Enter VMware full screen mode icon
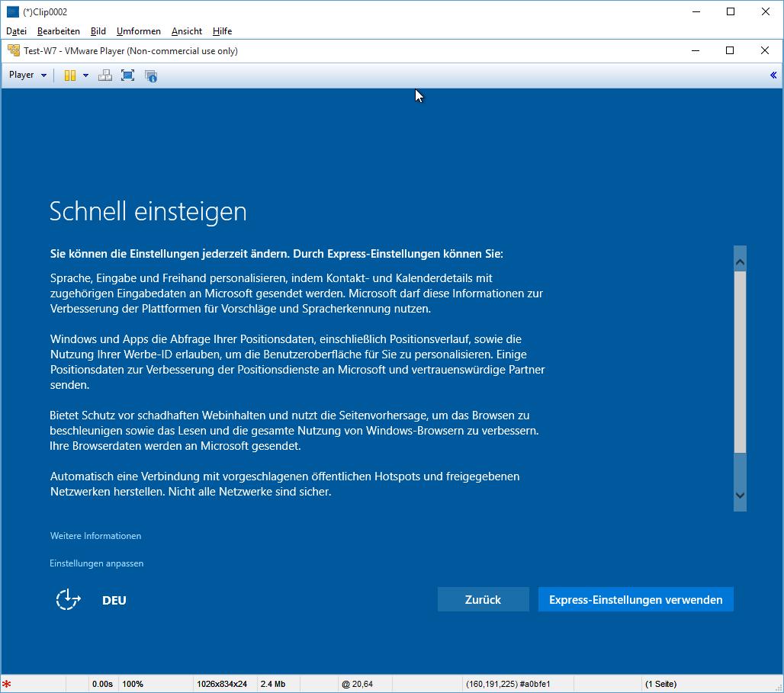Viewport: 784px width, 693px height. (128, 75)
